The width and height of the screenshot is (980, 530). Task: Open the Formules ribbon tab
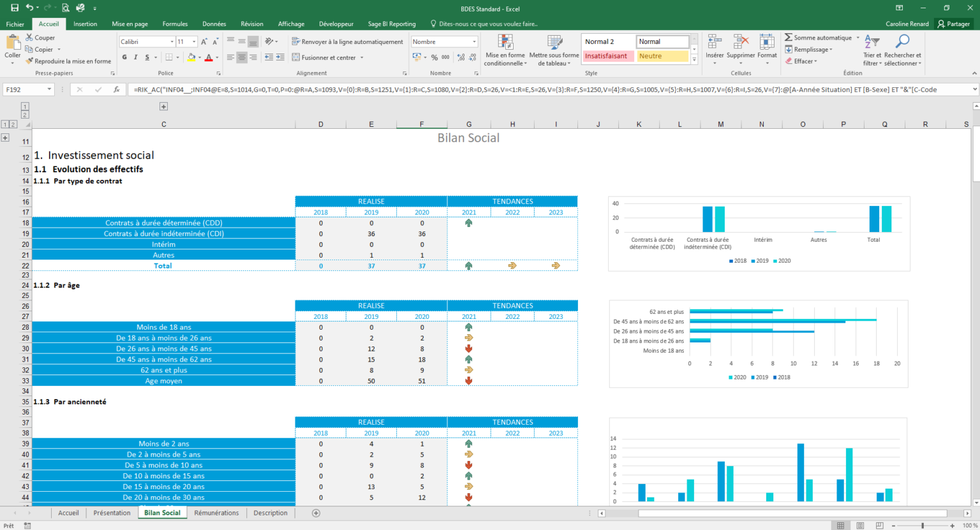[175, 24]
